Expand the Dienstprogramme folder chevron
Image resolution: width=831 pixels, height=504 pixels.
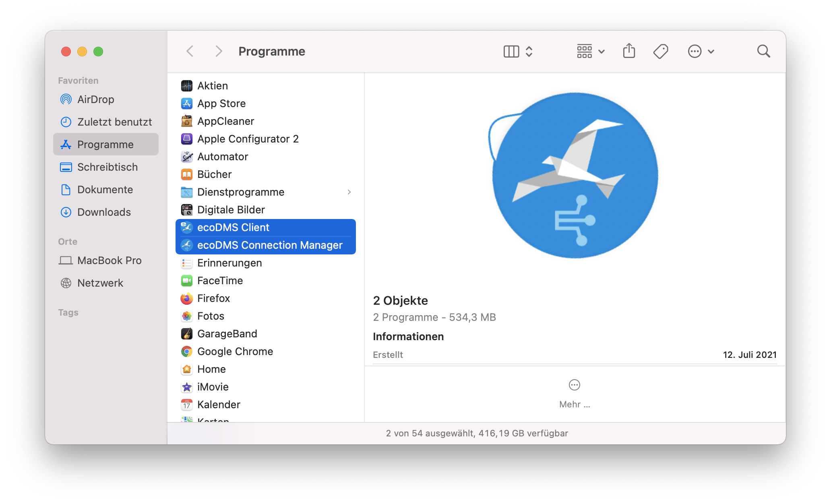349,192
